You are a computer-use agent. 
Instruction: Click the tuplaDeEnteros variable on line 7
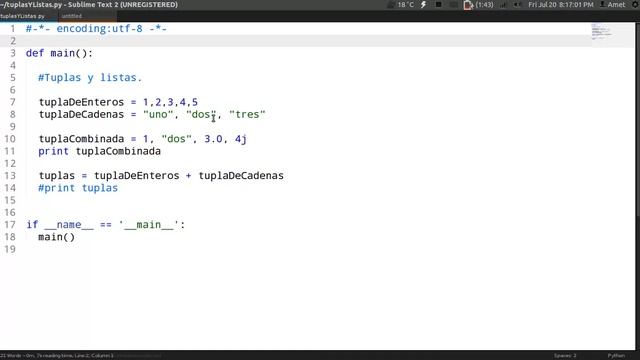81,102
